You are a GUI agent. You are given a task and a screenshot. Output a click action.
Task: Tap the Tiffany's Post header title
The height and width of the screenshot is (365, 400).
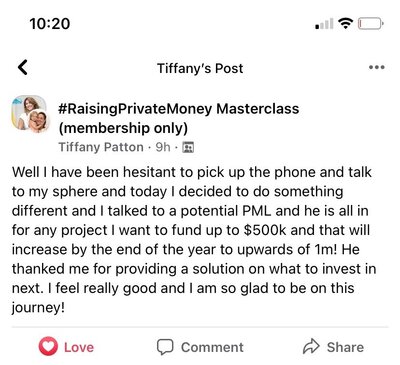(200, 68)
